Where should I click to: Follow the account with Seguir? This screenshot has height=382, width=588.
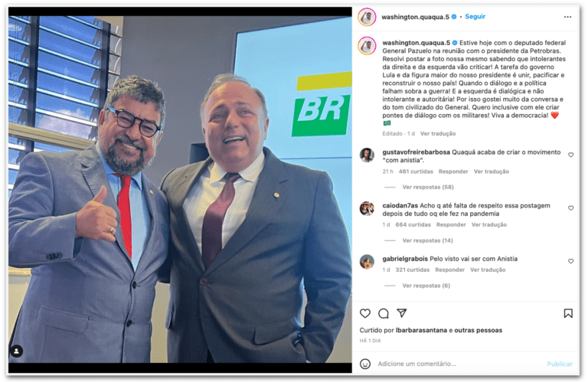(x=475, y=17)
